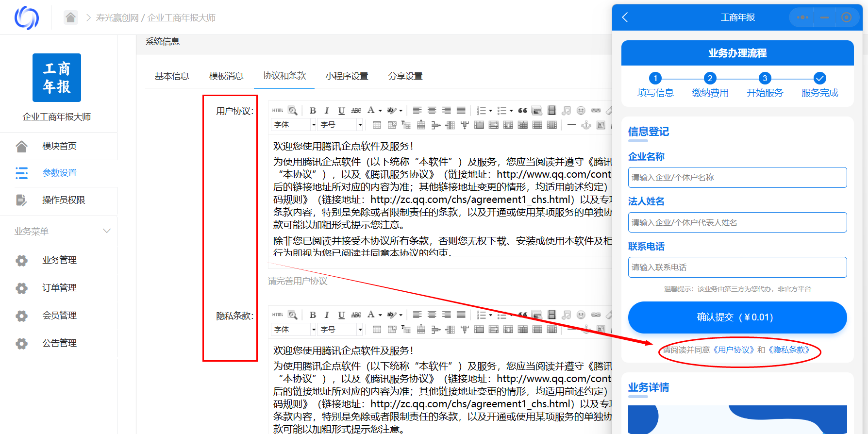Insert a hyperlink in the 用户协议 editor

click(596, 111)
